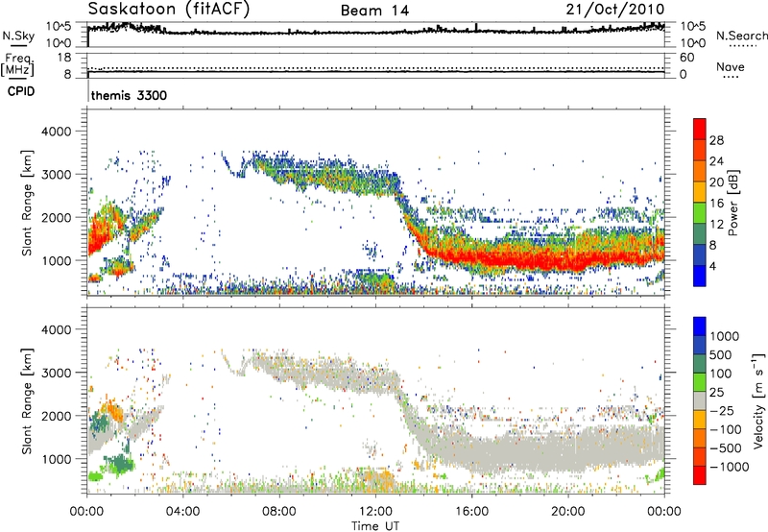Viewport: 768px width, 532px height.
Task: Click the '24' label on power color bar
Action: (716, 161)
